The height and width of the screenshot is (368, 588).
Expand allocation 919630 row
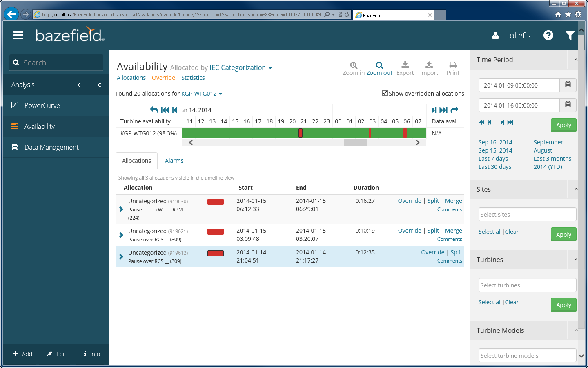pos(121,209)
